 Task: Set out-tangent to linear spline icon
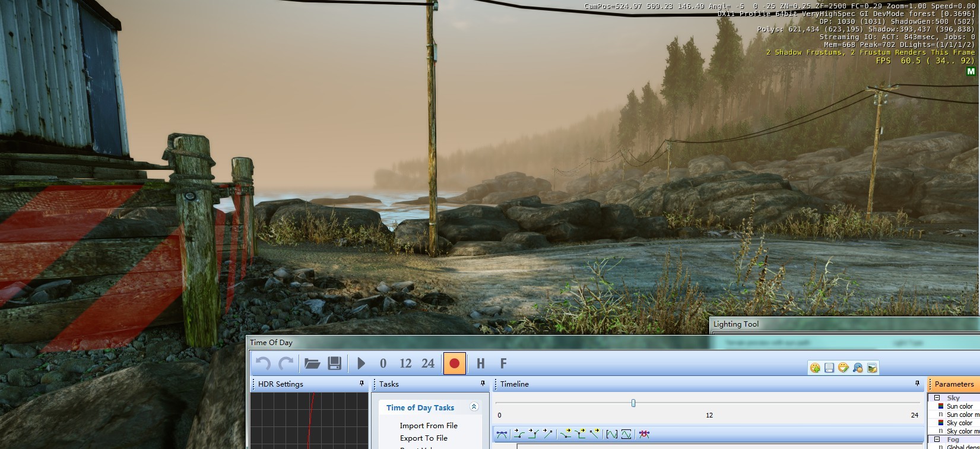[x=594, y=434]
